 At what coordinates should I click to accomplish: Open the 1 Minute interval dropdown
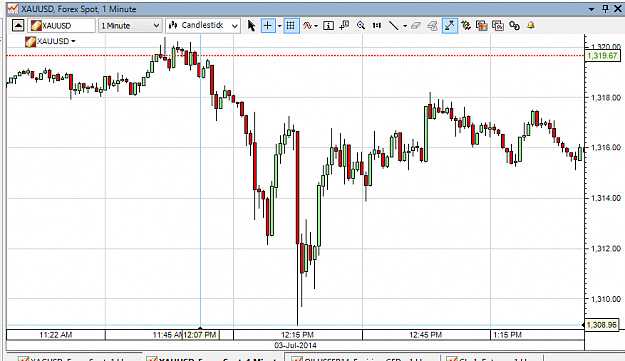pos(130,26)
